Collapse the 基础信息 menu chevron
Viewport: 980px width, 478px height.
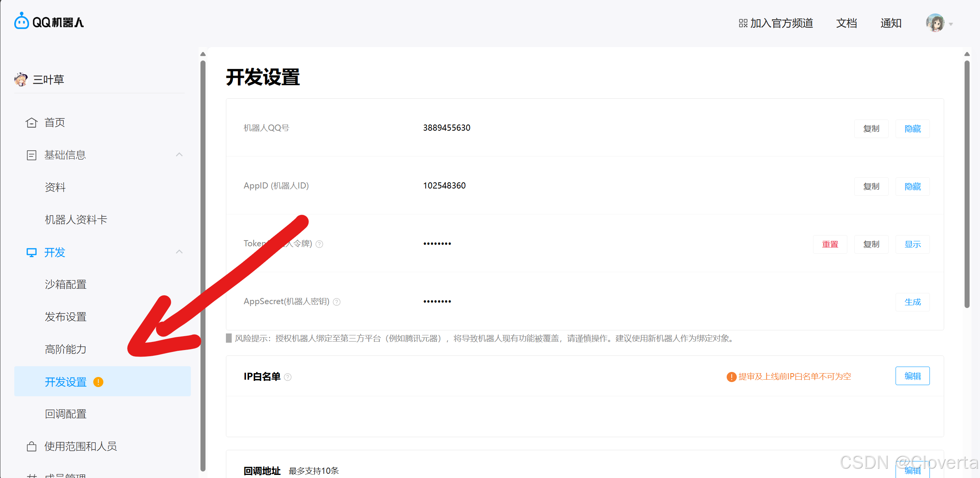(x=179, y=155)
